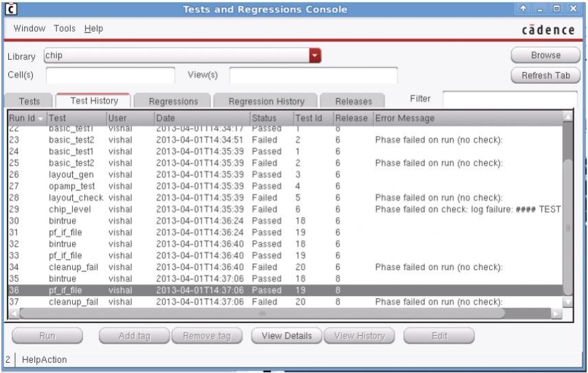Click the Filter input field

point(510,99)
